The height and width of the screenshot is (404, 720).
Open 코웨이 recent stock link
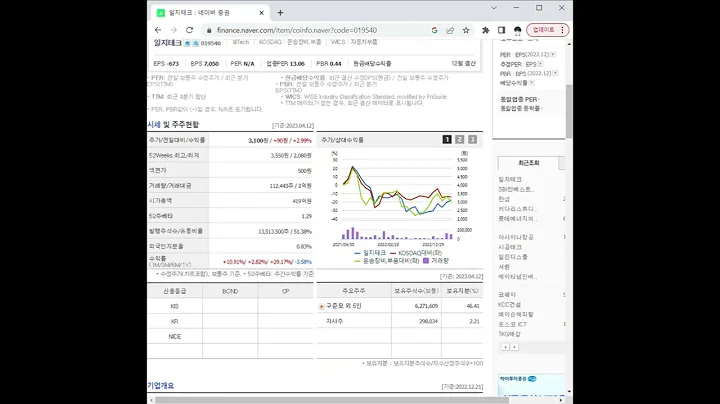(507, 295)
